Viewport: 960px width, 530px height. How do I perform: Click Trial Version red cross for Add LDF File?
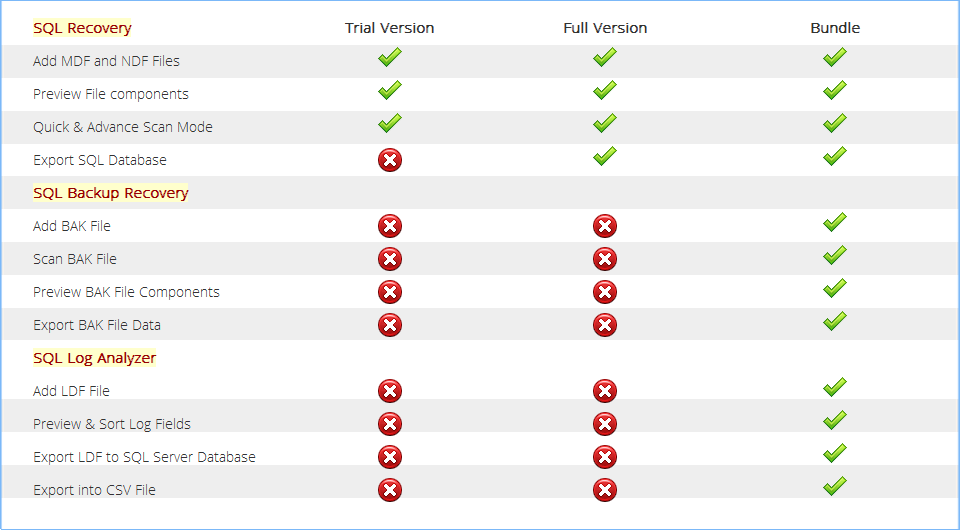[390, 391]
